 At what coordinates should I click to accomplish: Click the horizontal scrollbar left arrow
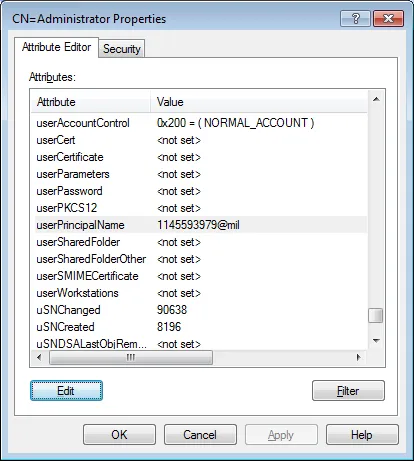pos(39,358)
